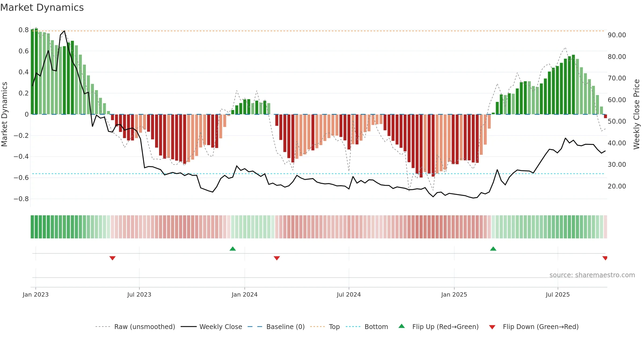
Task: Click the −0.8 left axis tick label
Action: click(x=21, y=199)
